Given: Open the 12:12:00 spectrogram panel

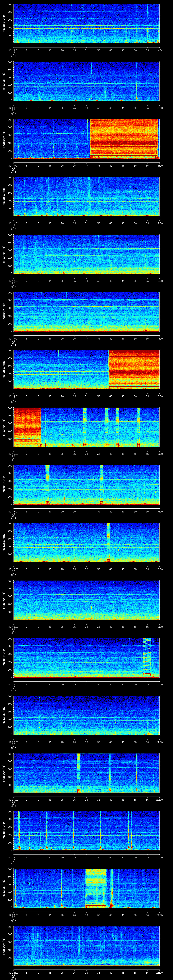Looking at the screenshot, I should point(86,254).
